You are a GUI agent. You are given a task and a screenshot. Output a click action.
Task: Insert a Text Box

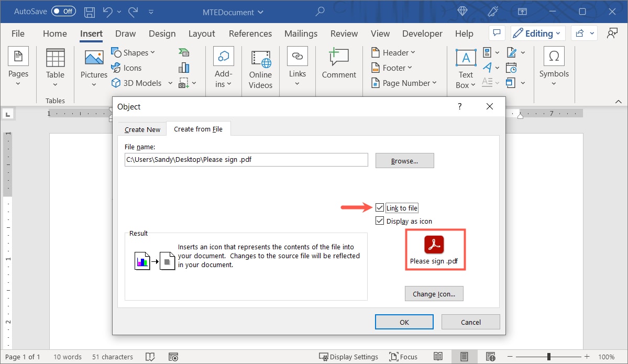[465, 67]
